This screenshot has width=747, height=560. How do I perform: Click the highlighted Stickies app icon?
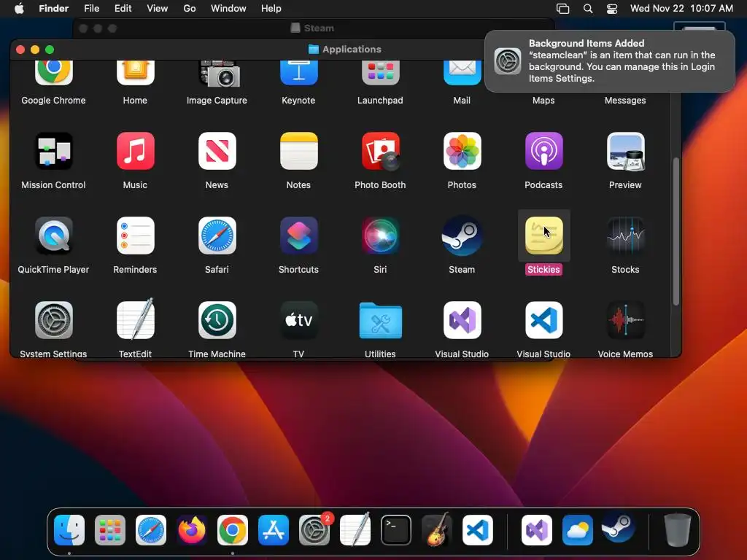[543, 236]
